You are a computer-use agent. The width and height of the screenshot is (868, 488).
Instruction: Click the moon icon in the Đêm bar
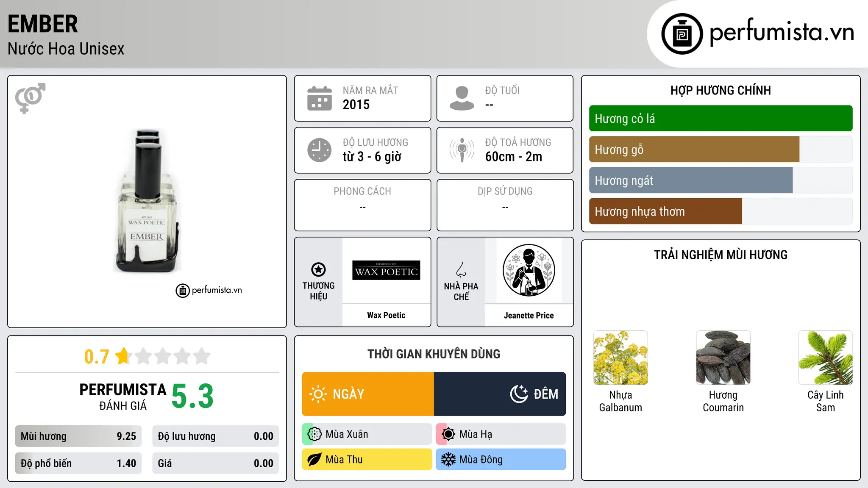pos(519,394)
